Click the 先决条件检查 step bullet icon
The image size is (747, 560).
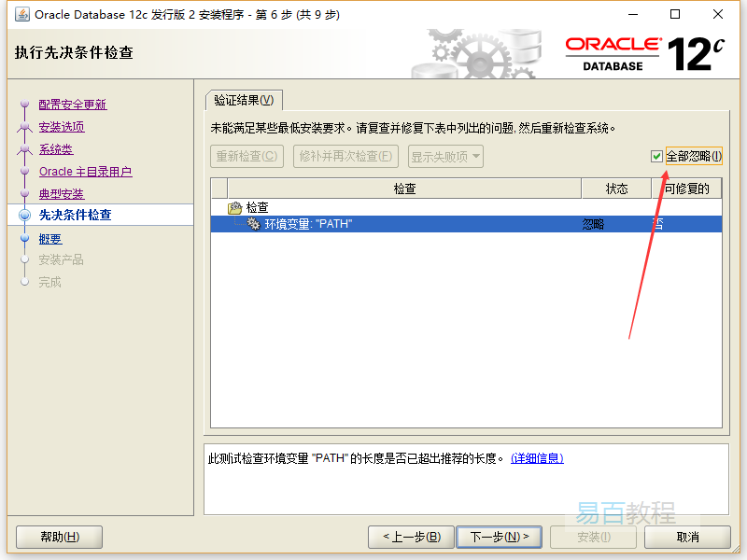tap(25, 216)
